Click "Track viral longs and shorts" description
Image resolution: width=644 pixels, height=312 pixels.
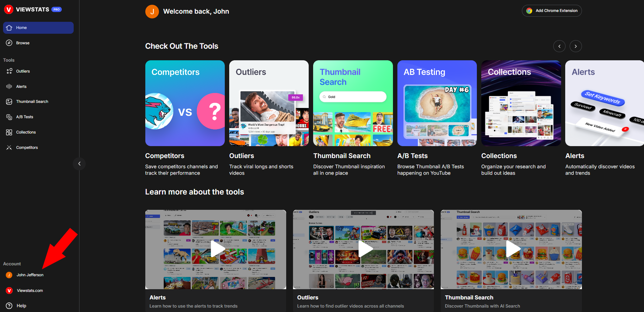[261, 170]
